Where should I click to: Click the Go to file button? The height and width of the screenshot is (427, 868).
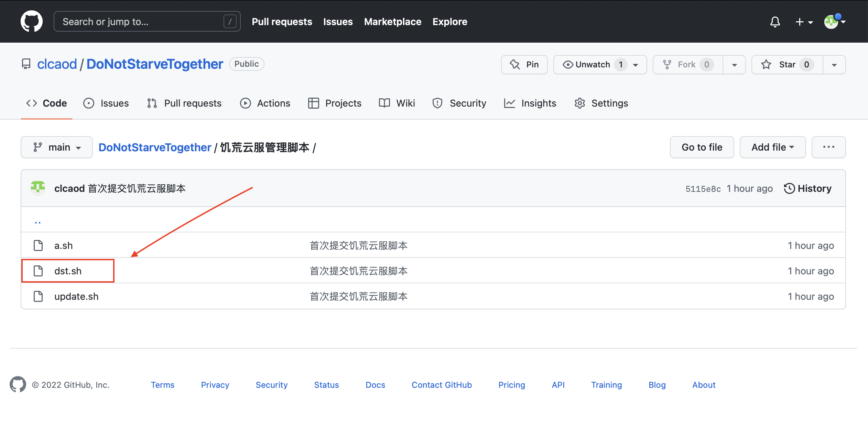coord(702,147)
